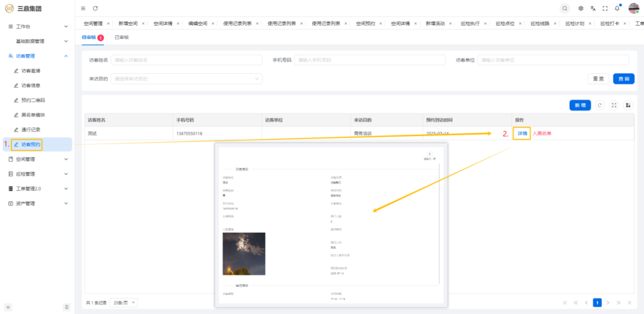Close the 空间管理 tab
Viewport: 644px width, 314px height.
108,23
